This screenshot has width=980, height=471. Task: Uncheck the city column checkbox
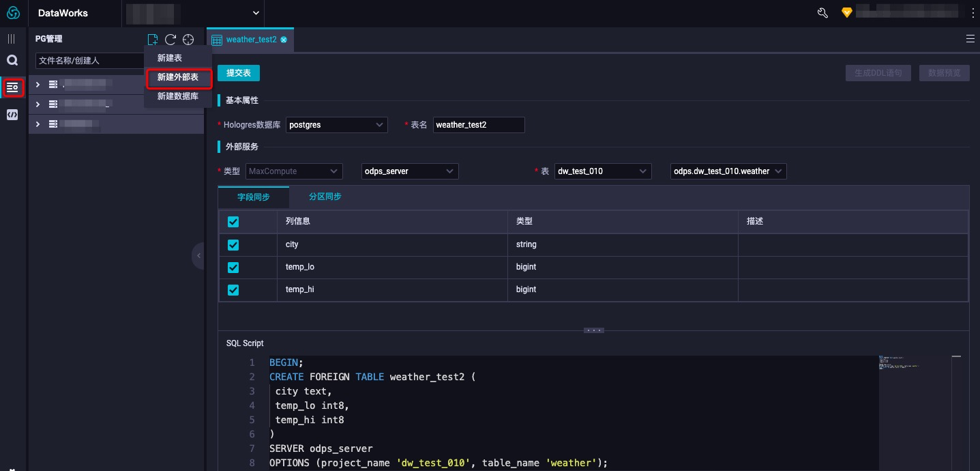coord(233,244)
